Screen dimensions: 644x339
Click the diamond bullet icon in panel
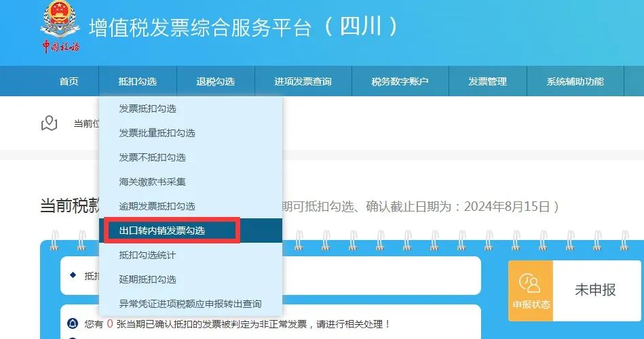click(73, 275)
